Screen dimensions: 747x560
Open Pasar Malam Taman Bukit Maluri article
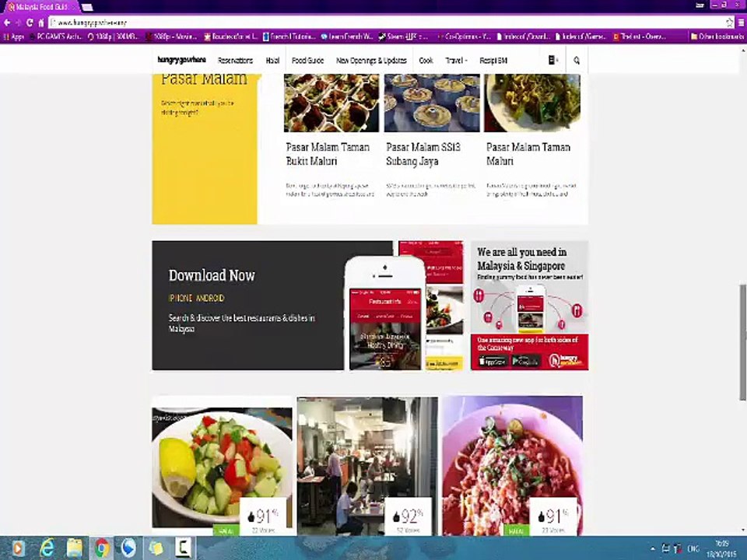[x=328, y=154]
